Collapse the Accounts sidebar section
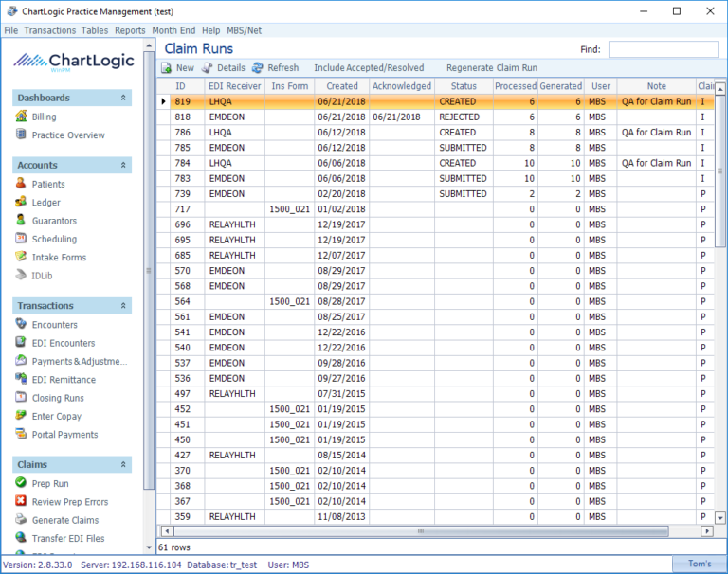728x574 pixels. point(123,165)
